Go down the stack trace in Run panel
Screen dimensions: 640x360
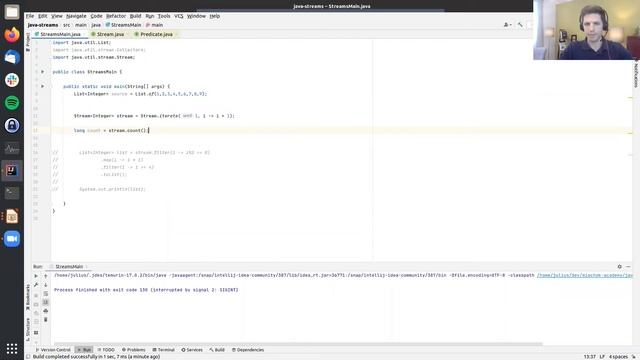[x=46, y=285]
